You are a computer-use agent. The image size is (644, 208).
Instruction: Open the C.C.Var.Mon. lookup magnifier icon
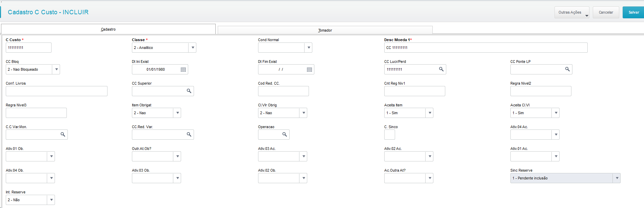[63, 135]
